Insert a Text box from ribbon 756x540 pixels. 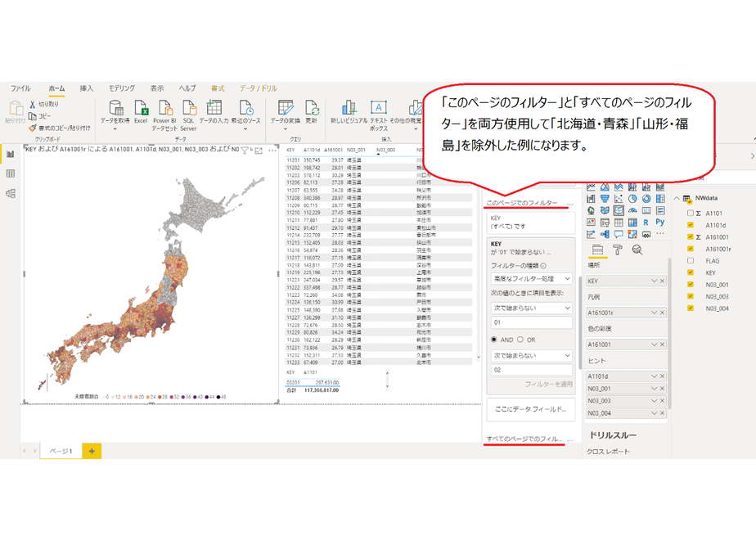click(x=379, y=115)
